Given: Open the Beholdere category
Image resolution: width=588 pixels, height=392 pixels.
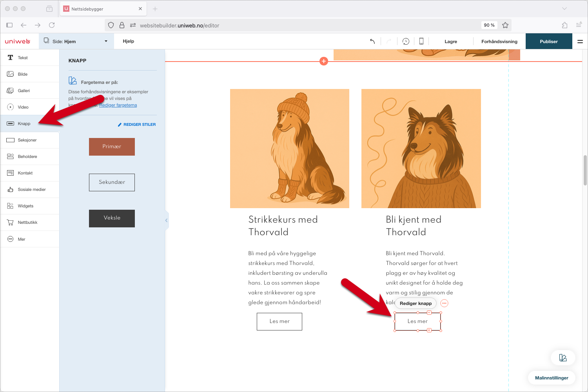Looking at the screenshot, I should tap(30, 156).
